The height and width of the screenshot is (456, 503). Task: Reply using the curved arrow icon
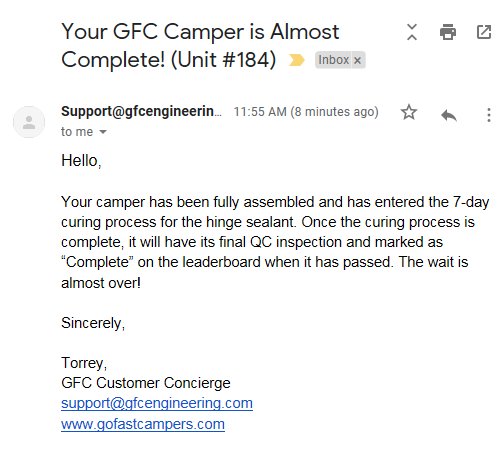pos(449,115)
